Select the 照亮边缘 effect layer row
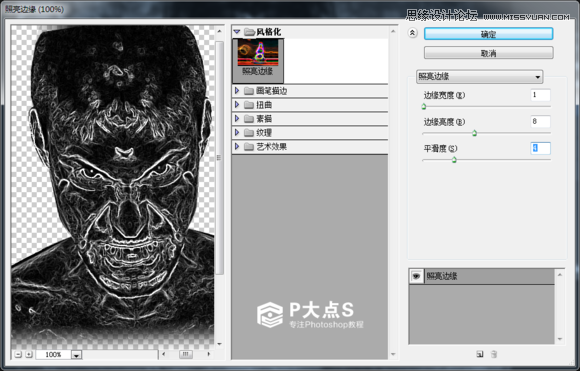Image resolution: width=580 pixels, height=371 pixels. pos(482,276)
